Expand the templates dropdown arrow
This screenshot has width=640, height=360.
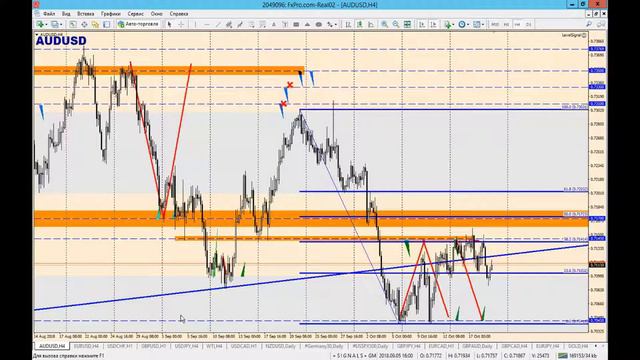coord(482,25)
